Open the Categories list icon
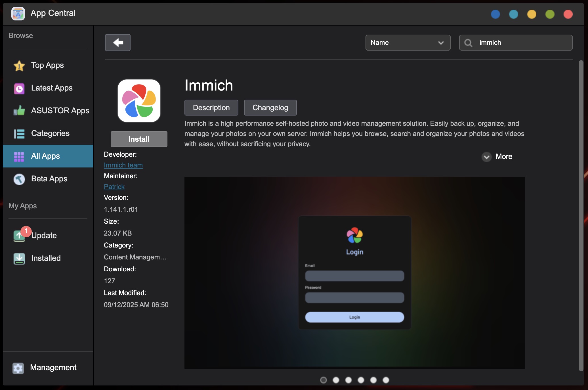This screenshot has height=390, width=588. click(19, 133)
